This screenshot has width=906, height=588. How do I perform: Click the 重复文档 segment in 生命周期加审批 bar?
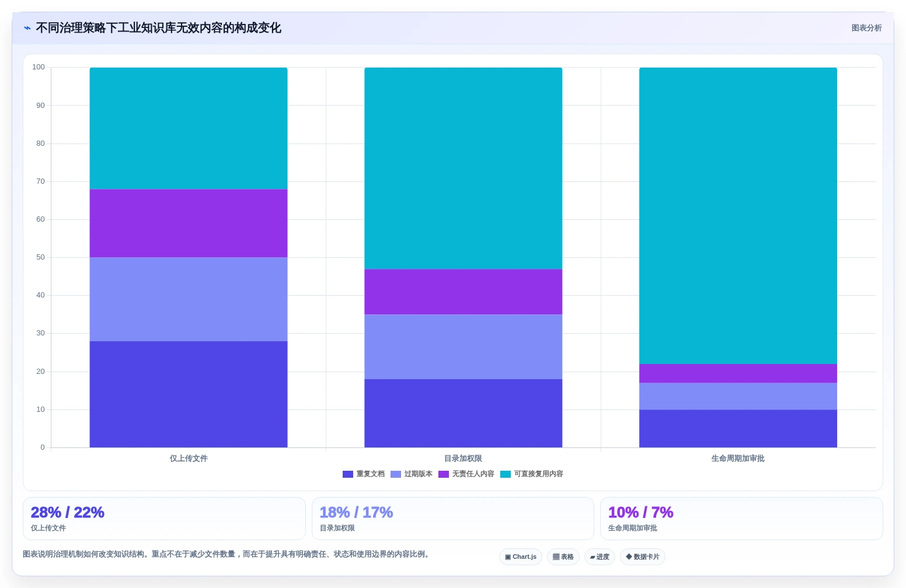[738, 429]
